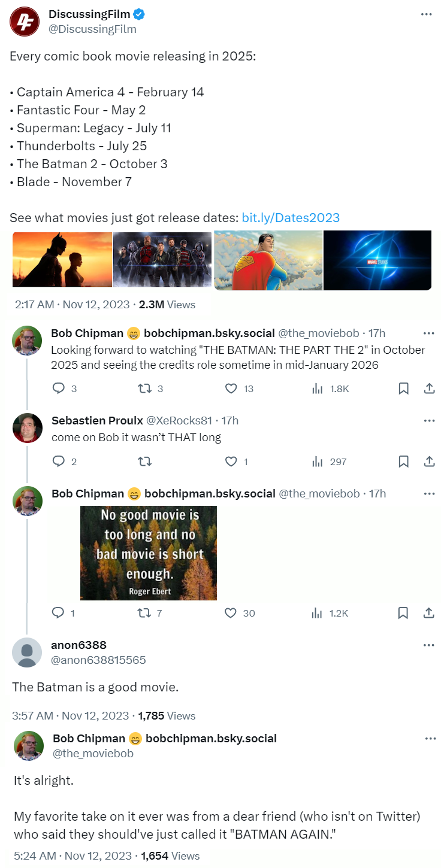Open @the_moviebob profile handle in last tweet
Image resolution: width=441 pixels, height=868 pixels.
93,754
